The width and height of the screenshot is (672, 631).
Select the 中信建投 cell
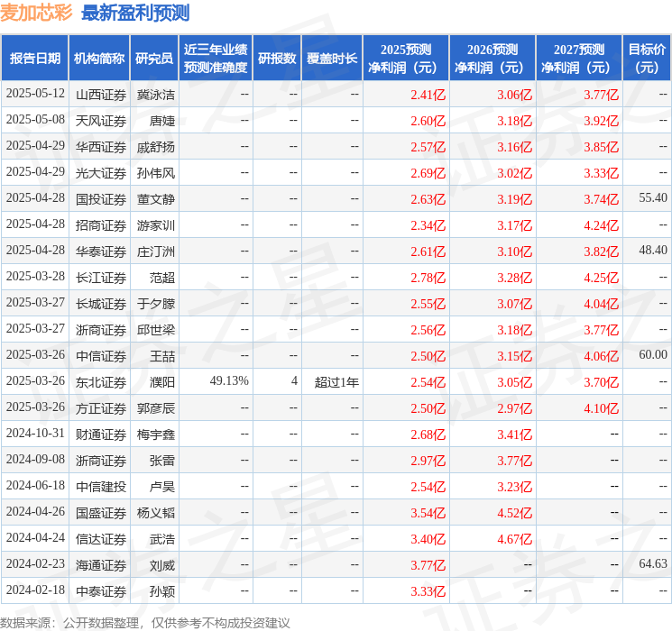click(101, 487)
